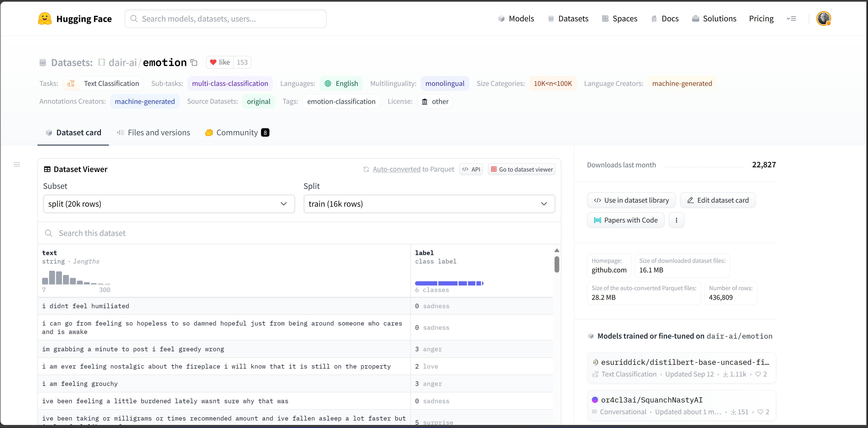868x428 pixels.
Task: Click the Annotations Creators machine-generated tag
Action: [145, 101]
